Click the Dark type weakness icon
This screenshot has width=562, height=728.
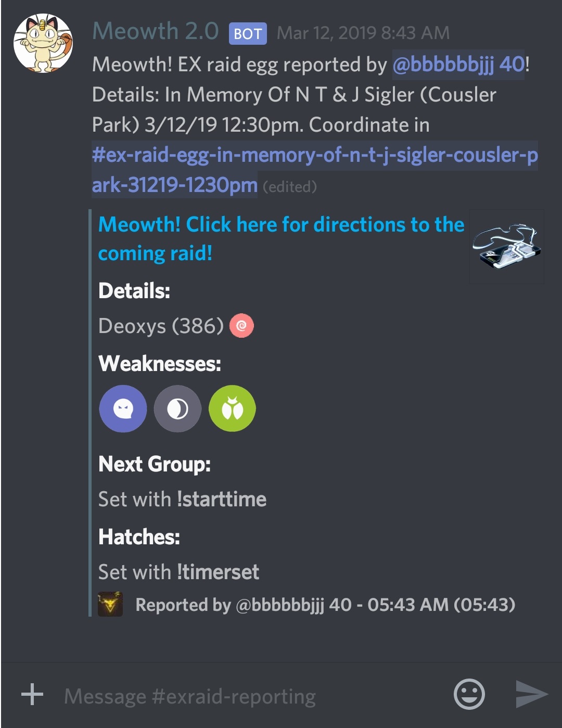click(x=177, y=408)
